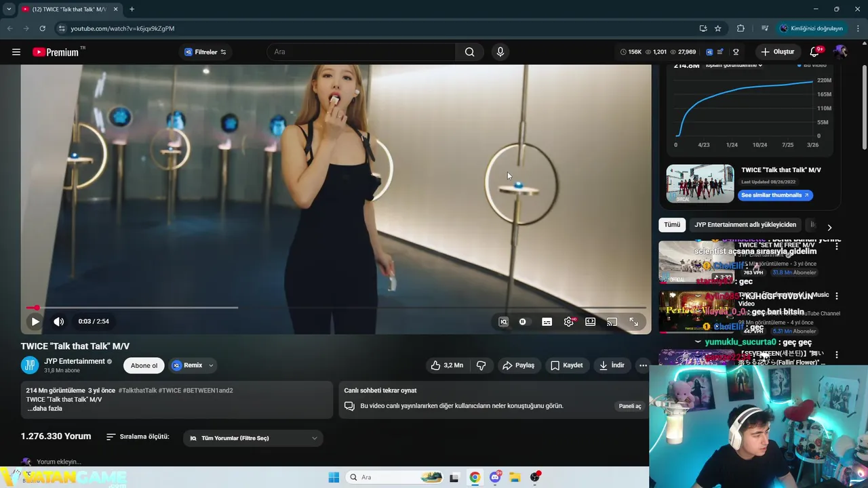Subscribe using the Abone ol button

pos(144,365)
